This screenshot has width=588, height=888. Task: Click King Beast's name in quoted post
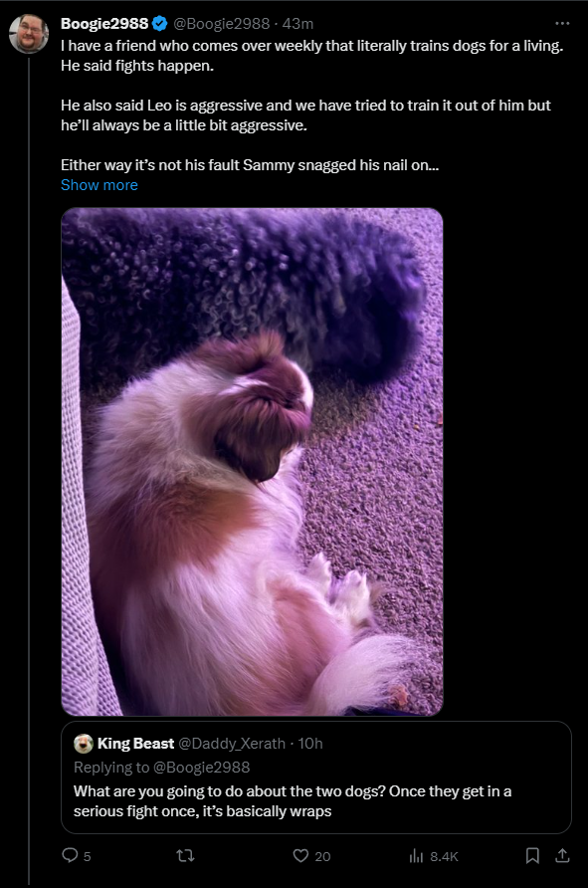(x=136, y=744)
